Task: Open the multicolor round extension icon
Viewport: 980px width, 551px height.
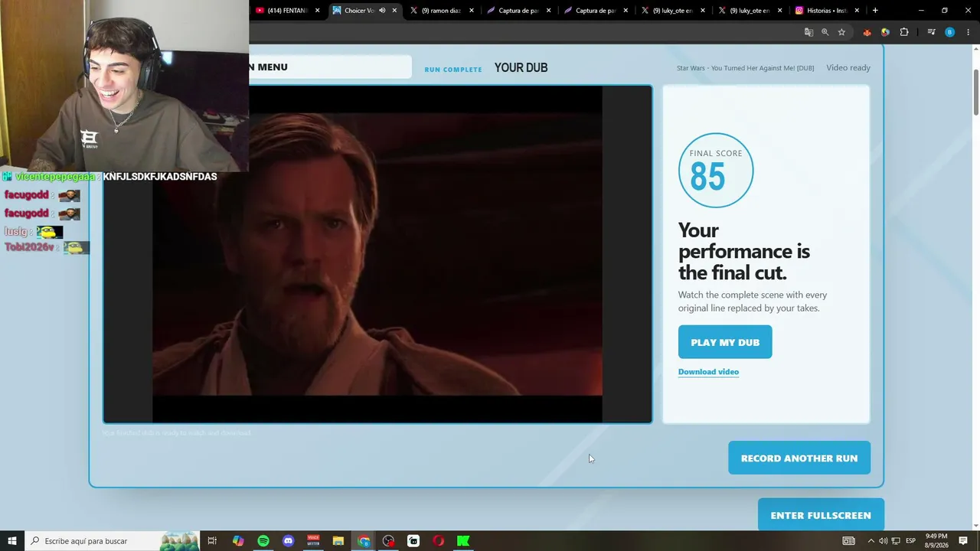Action: 885,32
